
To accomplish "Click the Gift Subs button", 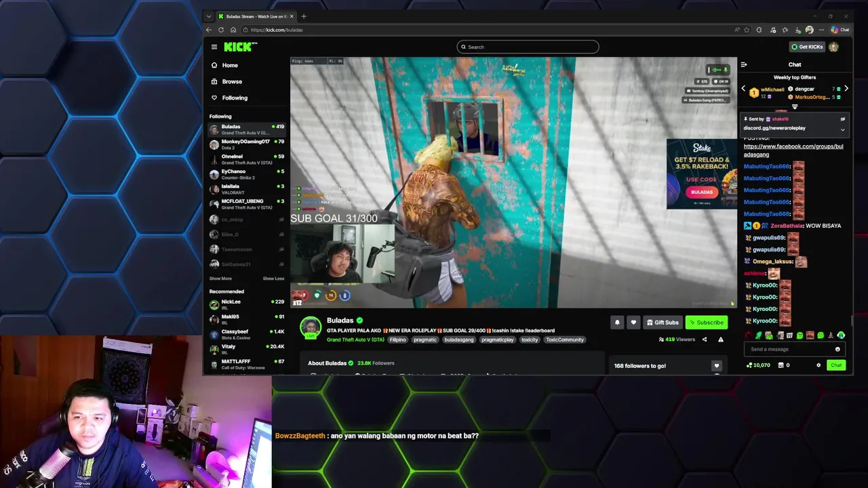I will pos(663,323).
